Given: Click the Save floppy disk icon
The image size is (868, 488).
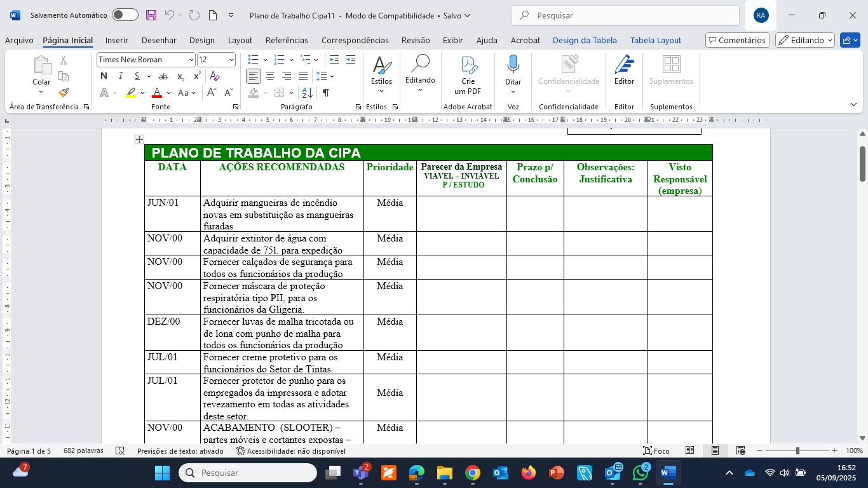Looking at the screenshot, I should (151, 15).
